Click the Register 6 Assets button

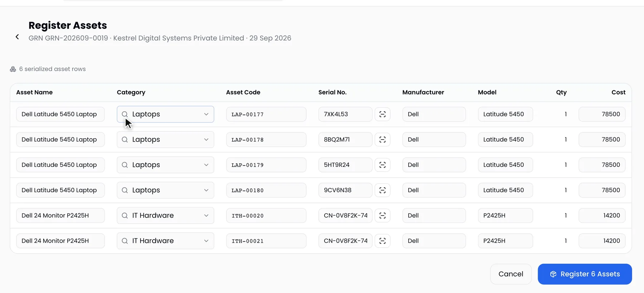(585, 274)
